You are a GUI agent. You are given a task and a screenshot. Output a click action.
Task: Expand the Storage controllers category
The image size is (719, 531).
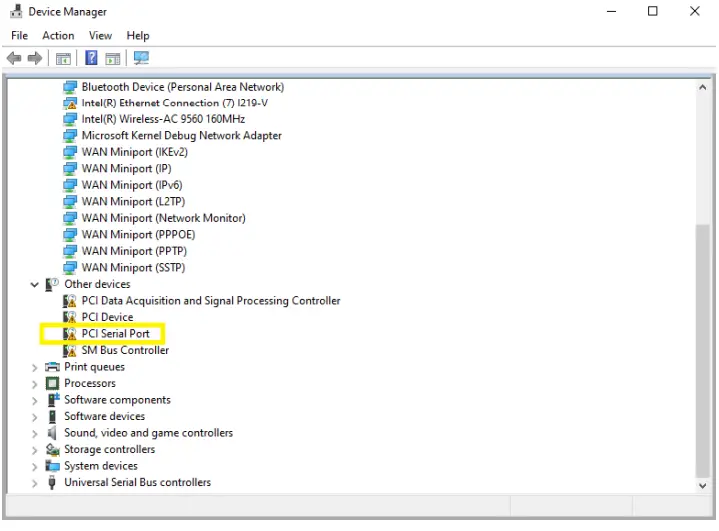point(34,450)
